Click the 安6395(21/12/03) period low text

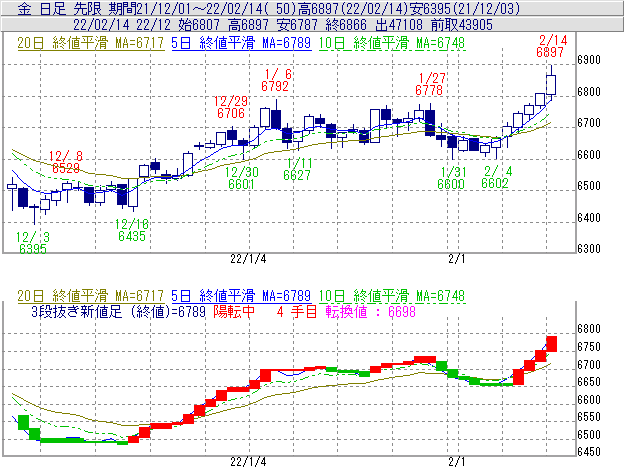(x=465, y=8)
